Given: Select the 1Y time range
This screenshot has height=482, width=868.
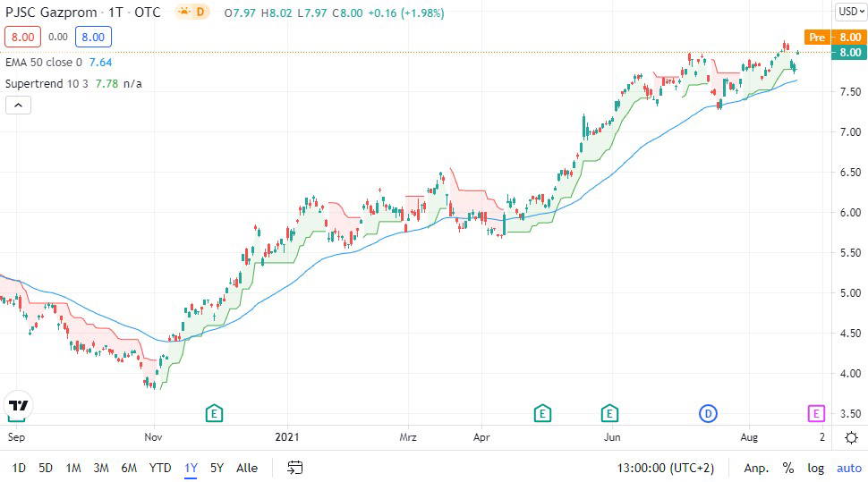Looking at the screenshot, I should pos(191,469).
